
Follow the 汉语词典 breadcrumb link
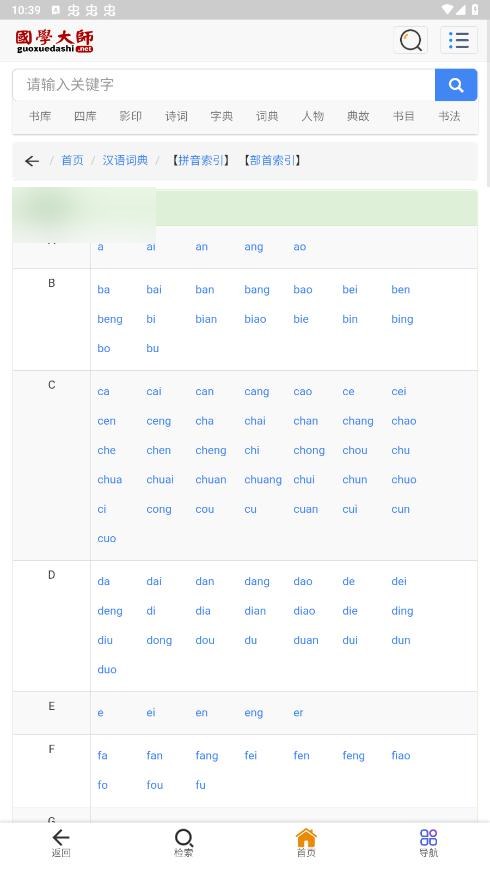click(125, 161)
